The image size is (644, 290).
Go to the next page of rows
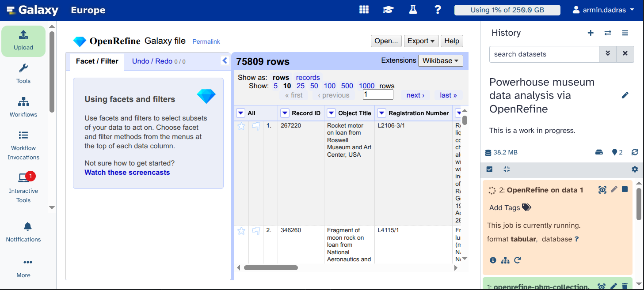(x=415, y=95)
